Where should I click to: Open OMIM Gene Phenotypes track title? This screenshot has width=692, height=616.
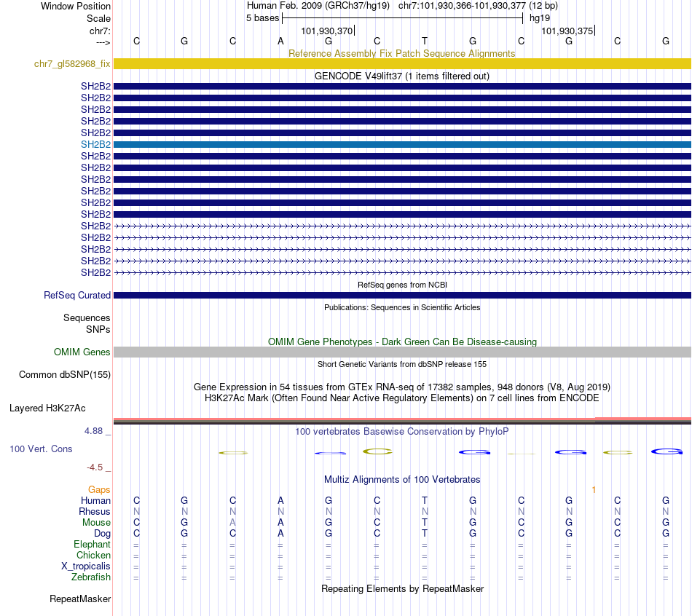(x=402, y=342)
